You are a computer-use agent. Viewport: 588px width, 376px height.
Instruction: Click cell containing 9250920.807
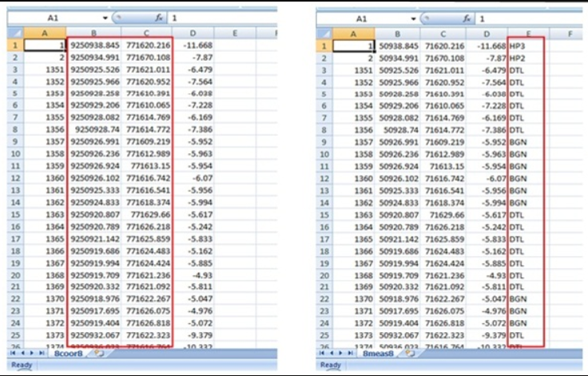(94, 215)
